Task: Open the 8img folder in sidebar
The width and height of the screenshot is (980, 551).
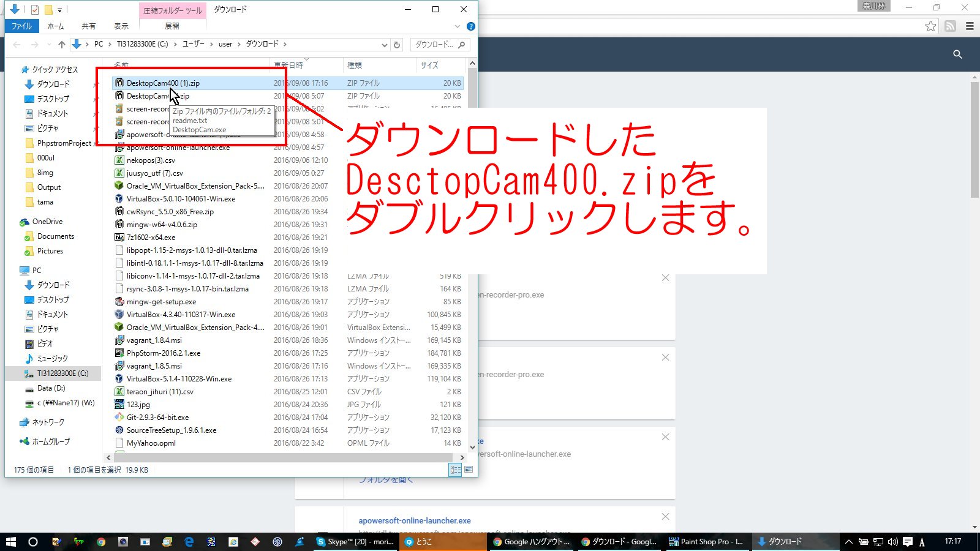Action: tap(45, 173)
